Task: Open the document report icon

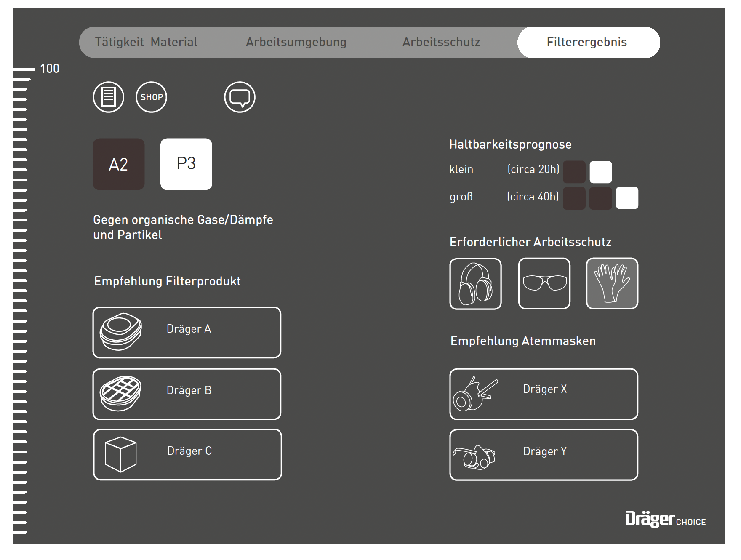Action: [108, 97]
